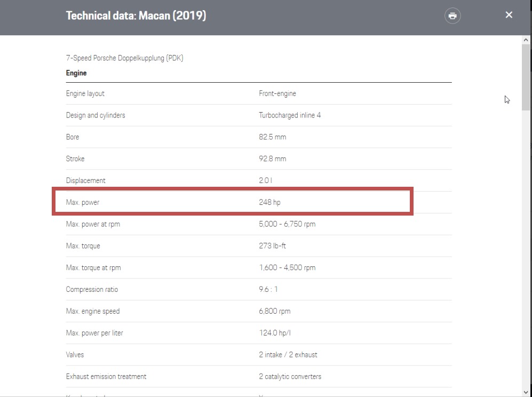Click the '248 hp' value
Viewport: 532px width, 397px height.
point(269,203)
